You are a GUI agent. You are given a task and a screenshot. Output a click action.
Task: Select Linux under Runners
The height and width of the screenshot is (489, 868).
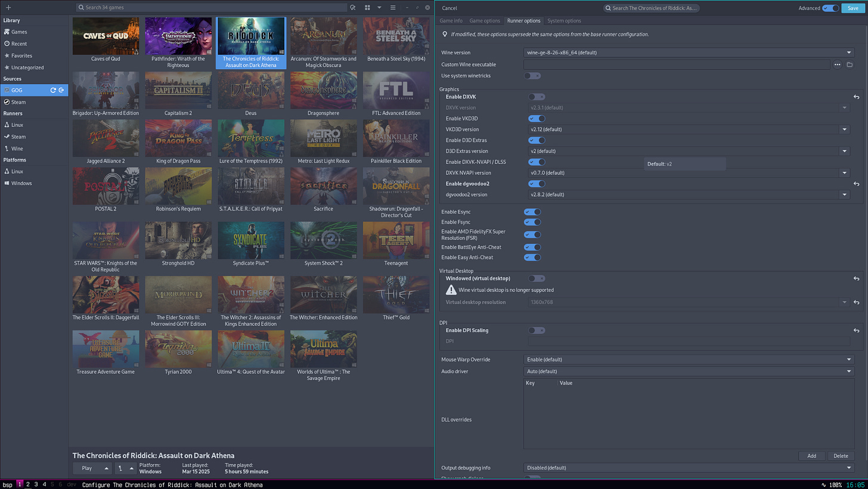click(34, 125)
